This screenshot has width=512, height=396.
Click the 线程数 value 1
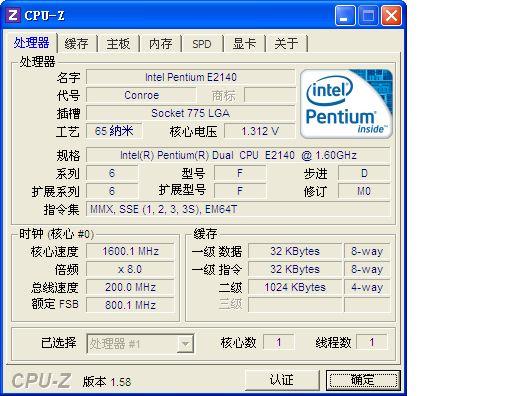tap(372, 342)
